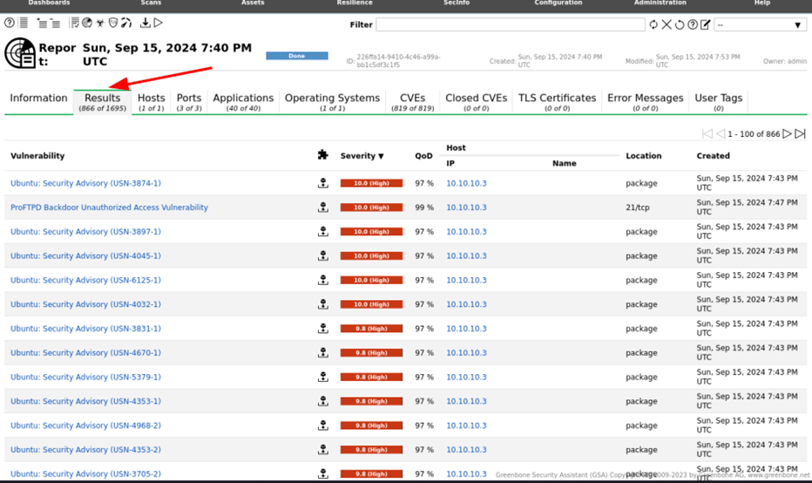
Task: Click the report list icon
Action: click(x=23, y=23)
